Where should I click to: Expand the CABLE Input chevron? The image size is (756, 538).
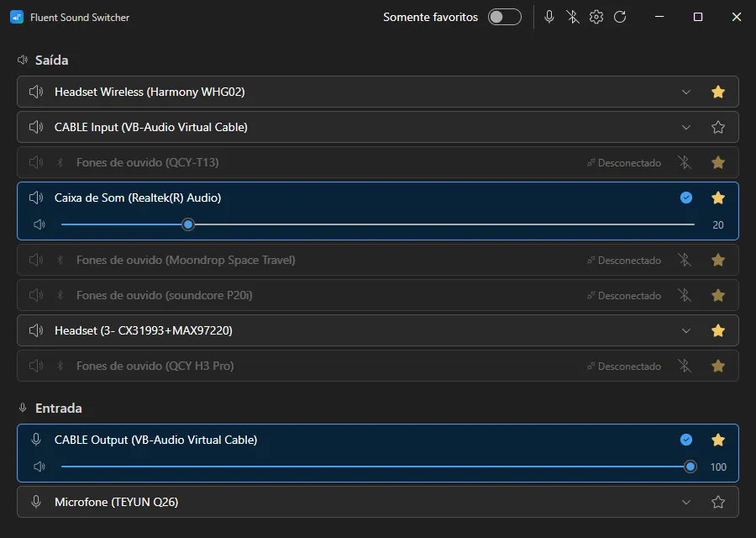686,128
